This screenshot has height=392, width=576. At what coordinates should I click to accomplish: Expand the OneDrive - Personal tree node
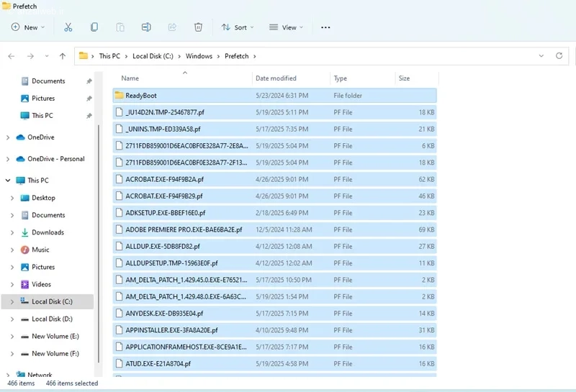click(8, 159)
